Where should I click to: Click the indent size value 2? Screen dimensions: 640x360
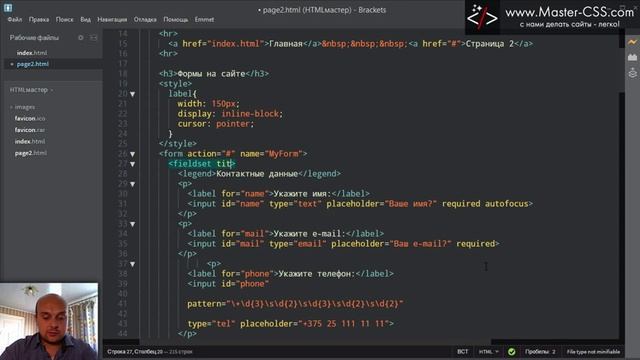(x=554, y=351)
